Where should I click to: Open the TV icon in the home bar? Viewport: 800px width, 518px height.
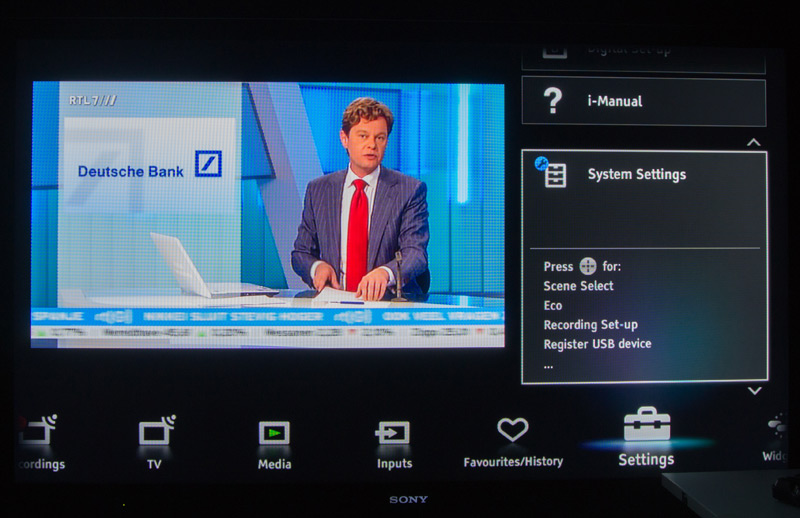(x=157, y=430)
